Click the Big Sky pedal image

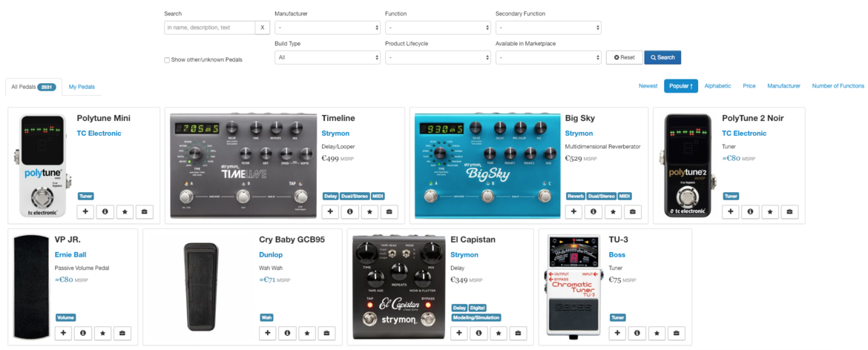coord(487,166)
